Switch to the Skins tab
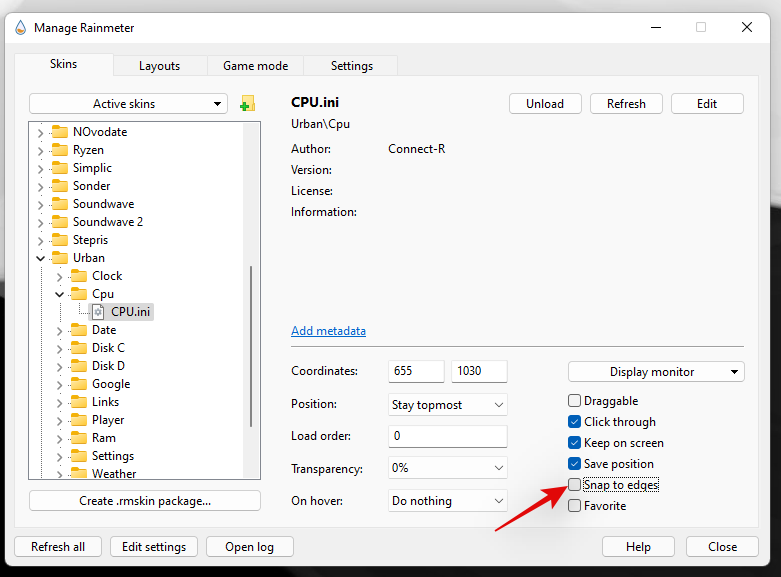The width and height of the screenshot is (781, 577). 64,64
